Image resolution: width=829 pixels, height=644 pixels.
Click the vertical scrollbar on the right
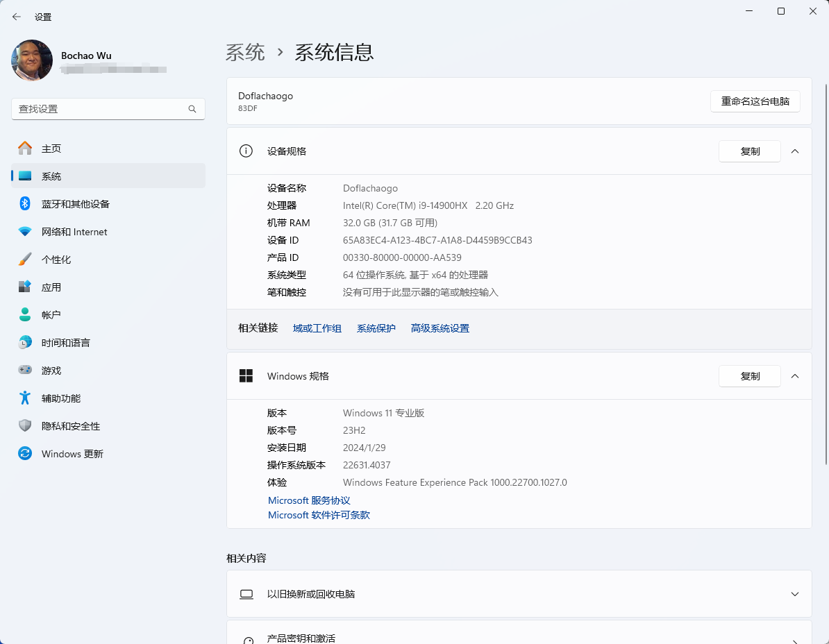pyautogui.click(x=826, y=275)
